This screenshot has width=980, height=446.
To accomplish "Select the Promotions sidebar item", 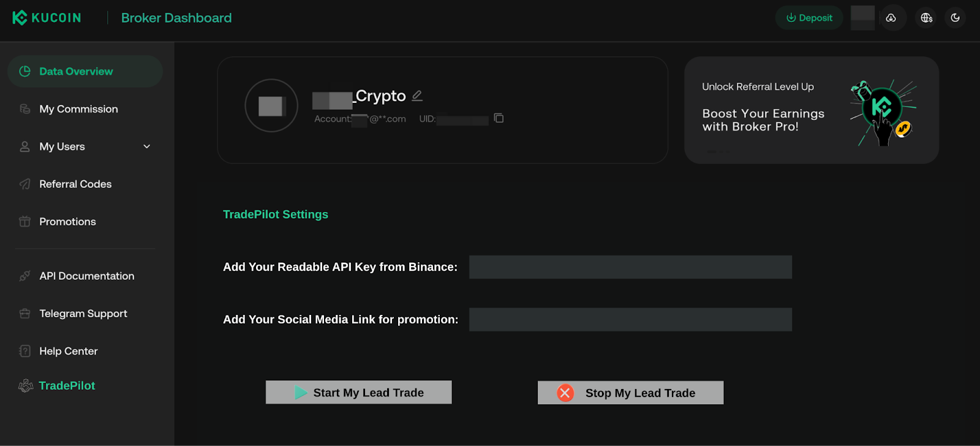I will (67, 222).
